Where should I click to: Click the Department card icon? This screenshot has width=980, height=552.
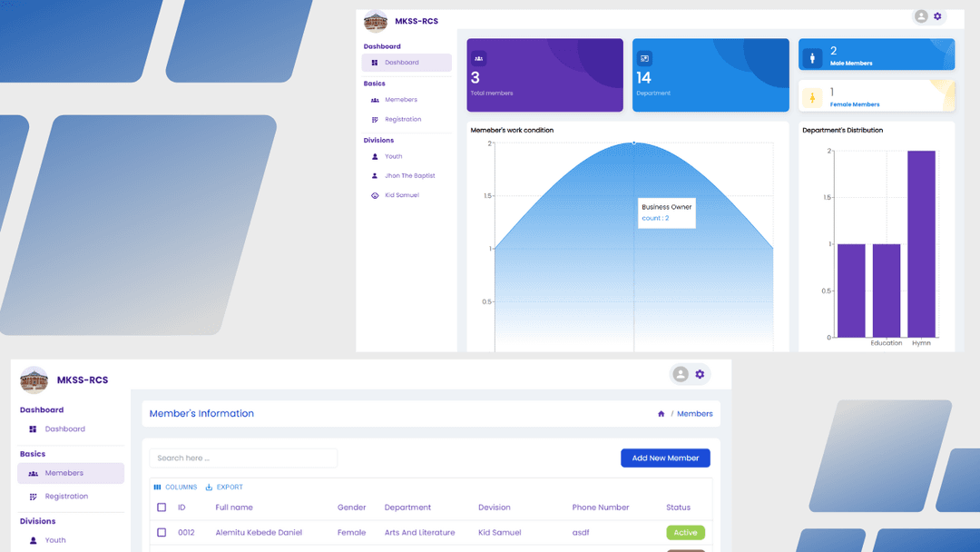pyautogui.click(x=644, y=58)
